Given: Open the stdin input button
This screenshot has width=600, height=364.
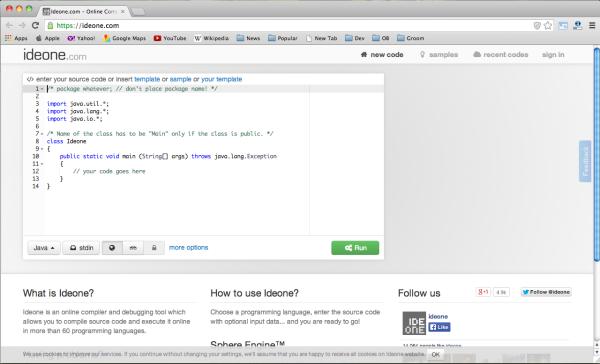Looking at the screenshot, I should point(81,248).
